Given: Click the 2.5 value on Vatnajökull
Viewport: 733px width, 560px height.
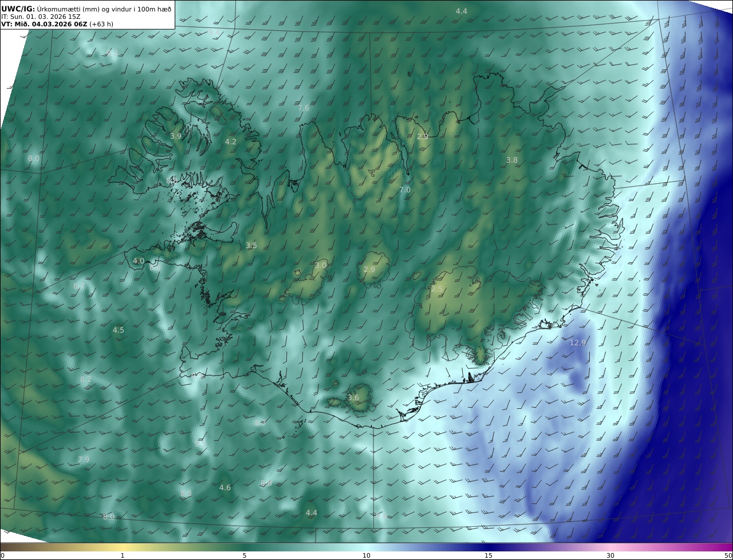Looking at the screenshot, I should click(x=436, y=289).
